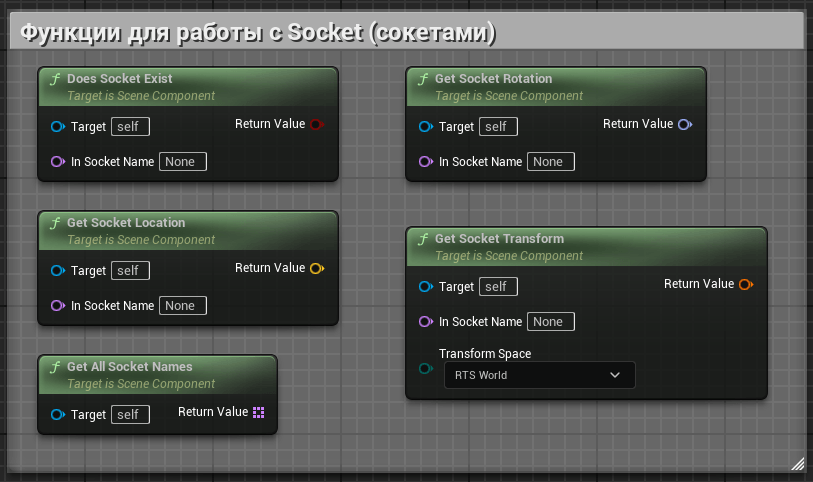
Task: Click Target pin on Get All Socket Names
Action: (57, 415)
